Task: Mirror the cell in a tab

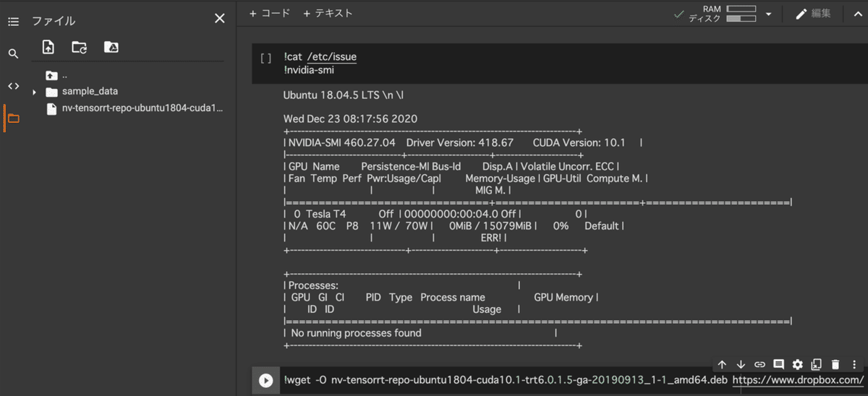Action: pyautogui.click(x=817, y=365)
